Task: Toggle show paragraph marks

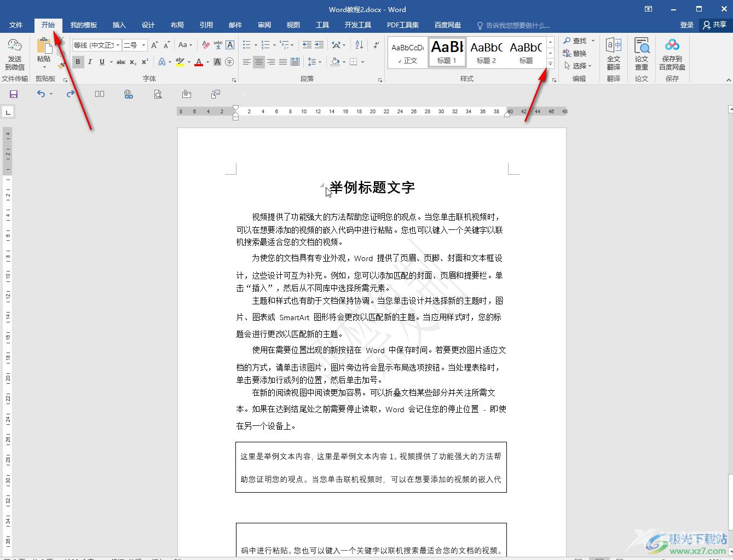Action: click(376, 45)
